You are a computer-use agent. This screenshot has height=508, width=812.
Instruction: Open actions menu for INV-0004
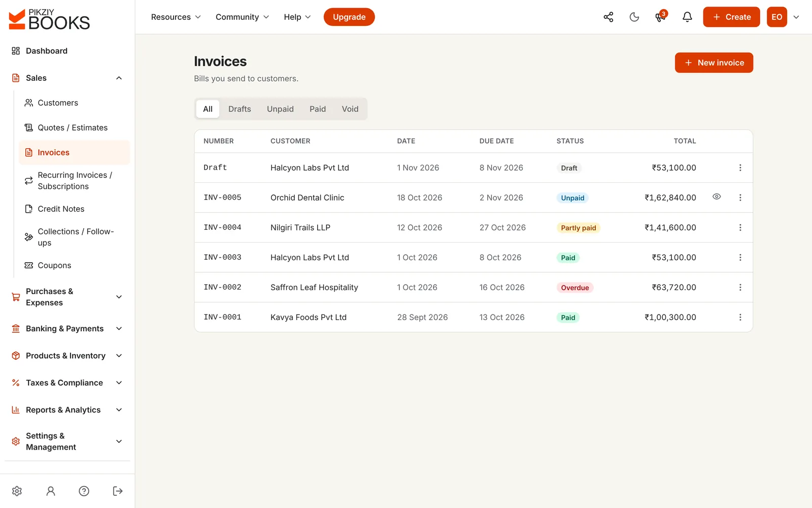(740, 228)
